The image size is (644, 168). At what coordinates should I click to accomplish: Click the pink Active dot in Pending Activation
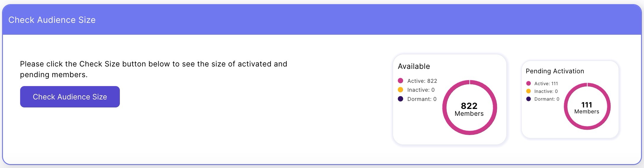(x=529, y=83)
